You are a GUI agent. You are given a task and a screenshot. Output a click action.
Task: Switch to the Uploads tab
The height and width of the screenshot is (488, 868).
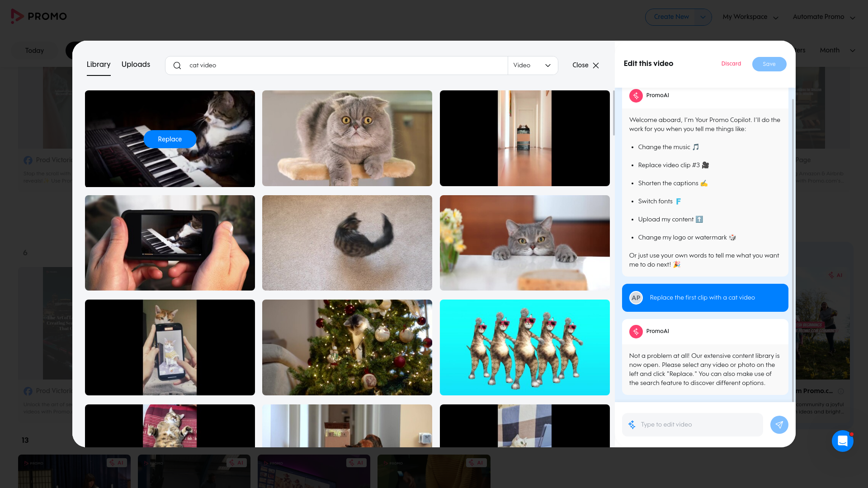click(135, 65)
